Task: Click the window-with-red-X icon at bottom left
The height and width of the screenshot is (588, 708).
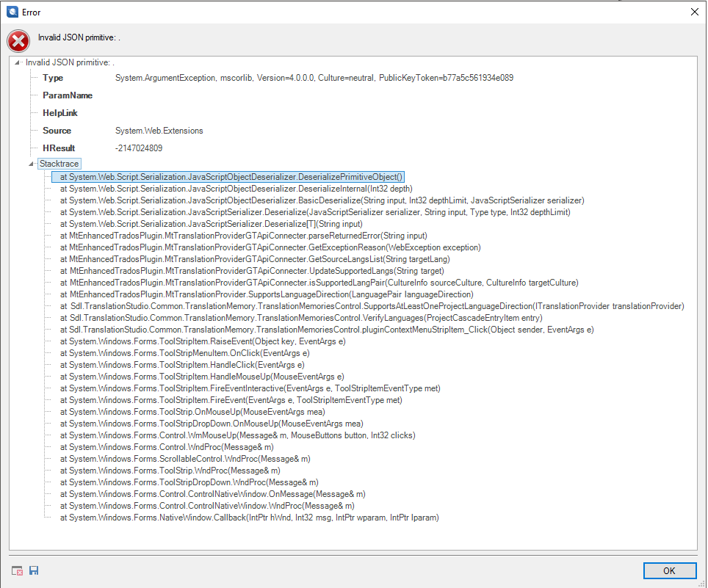Action: [18, 571]
